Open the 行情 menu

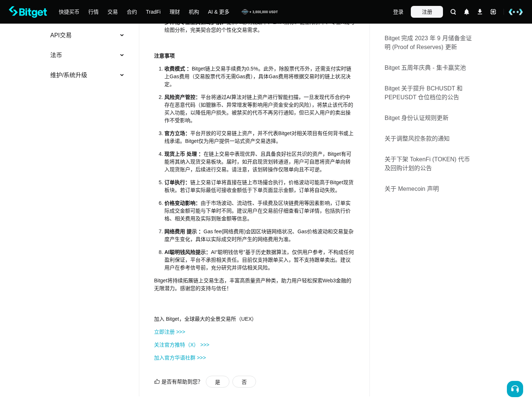(93, 12)
